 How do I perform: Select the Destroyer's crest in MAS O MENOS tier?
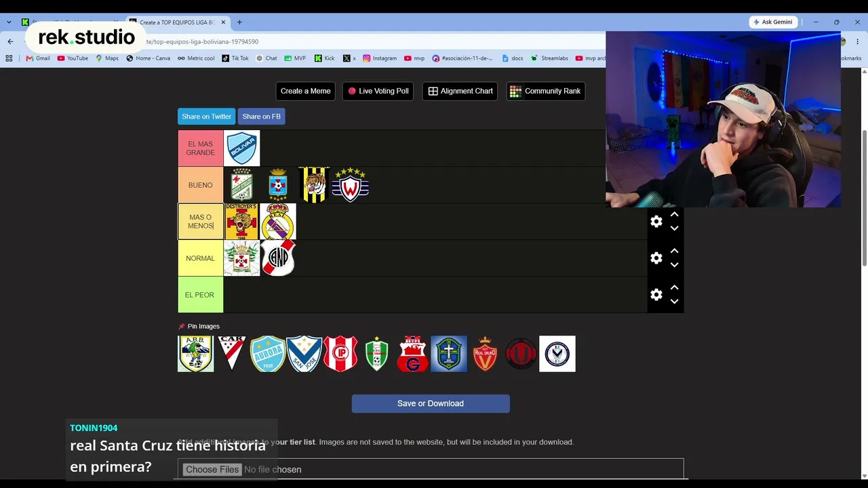241,222
